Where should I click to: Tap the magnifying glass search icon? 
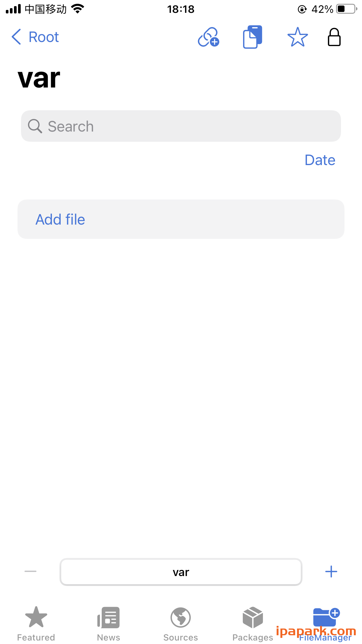pyautogui.click(x=35, y=126)
